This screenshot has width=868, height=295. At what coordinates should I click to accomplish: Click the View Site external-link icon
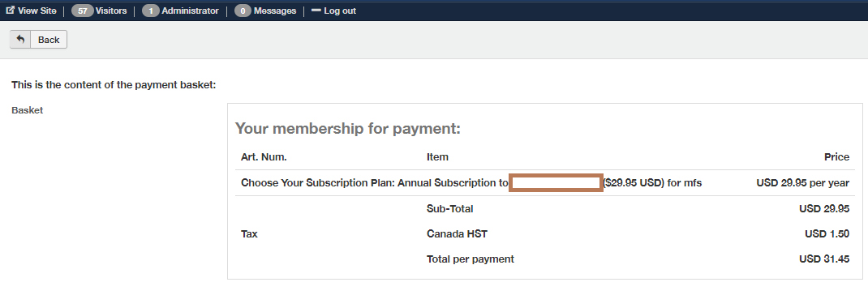10,10
